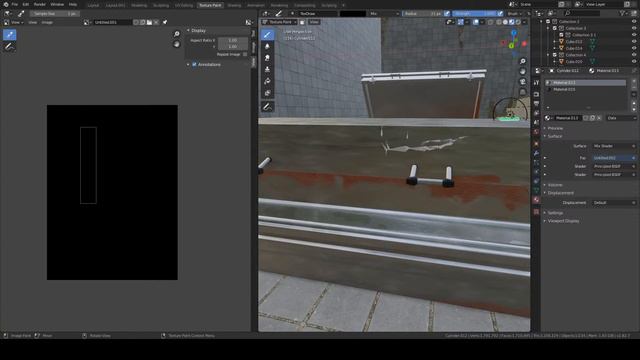This screenshot has height=360, width=640.
Task: Toggle Strength pressure sensitivity button
Action: 500,13
